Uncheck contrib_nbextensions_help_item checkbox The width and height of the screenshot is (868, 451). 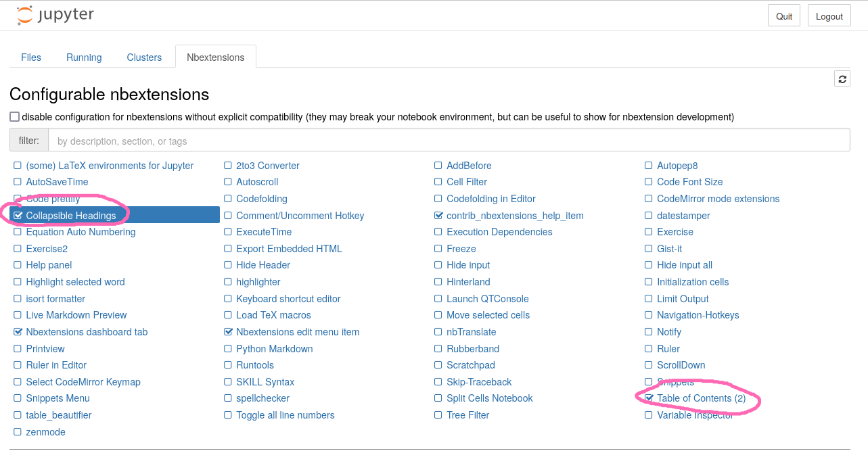439,216
